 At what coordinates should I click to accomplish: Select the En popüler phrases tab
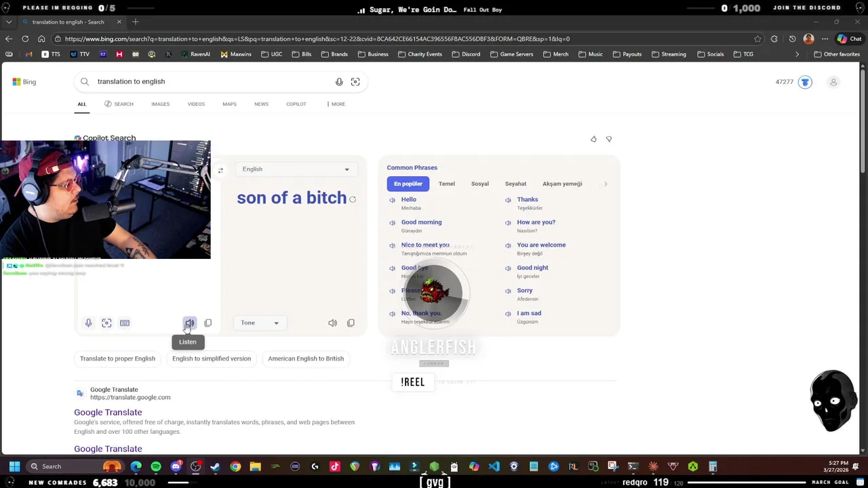point(408,184)
